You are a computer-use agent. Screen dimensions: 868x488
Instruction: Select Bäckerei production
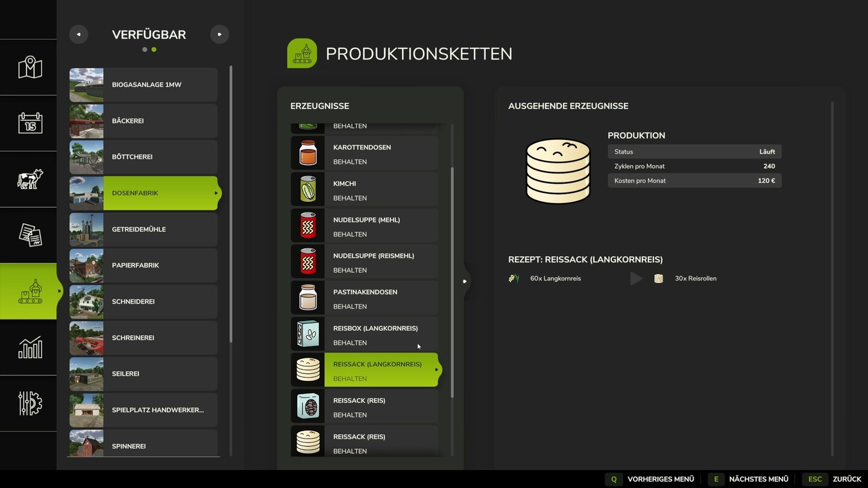point(143,121)
